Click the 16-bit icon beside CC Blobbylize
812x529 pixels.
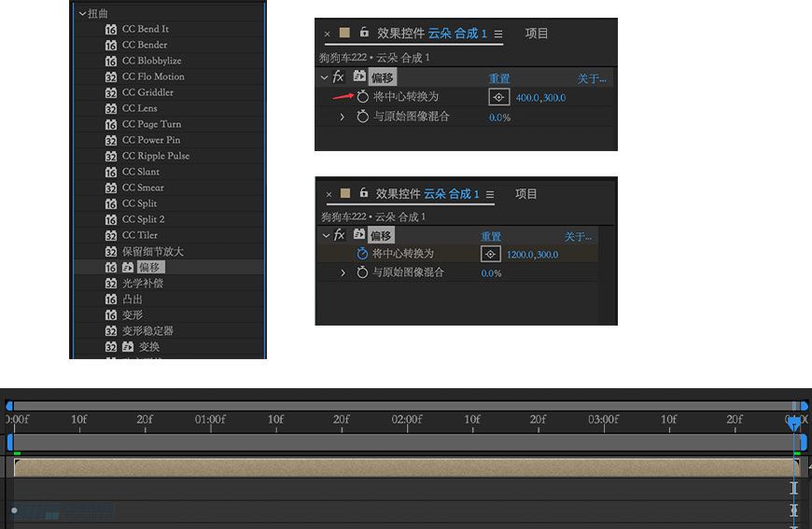[111, 61]
